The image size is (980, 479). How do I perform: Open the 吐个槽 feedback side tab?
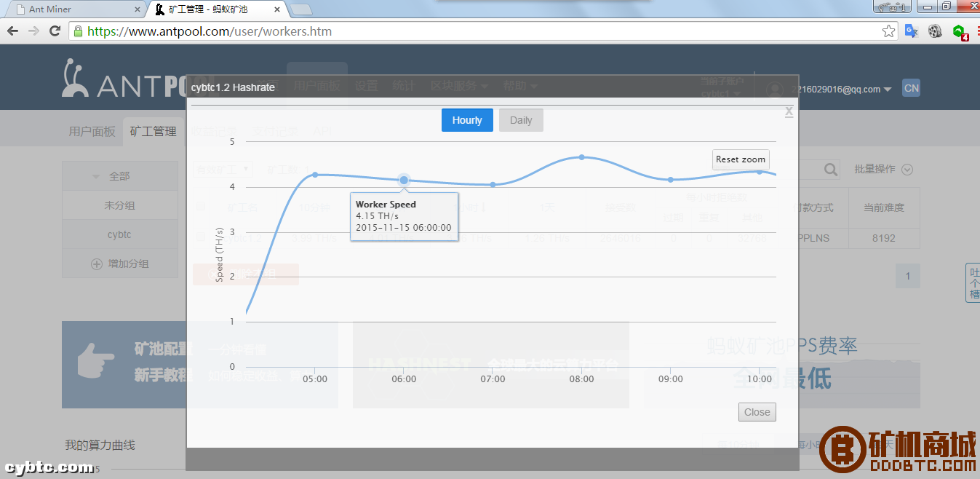[x=973, y=282]
